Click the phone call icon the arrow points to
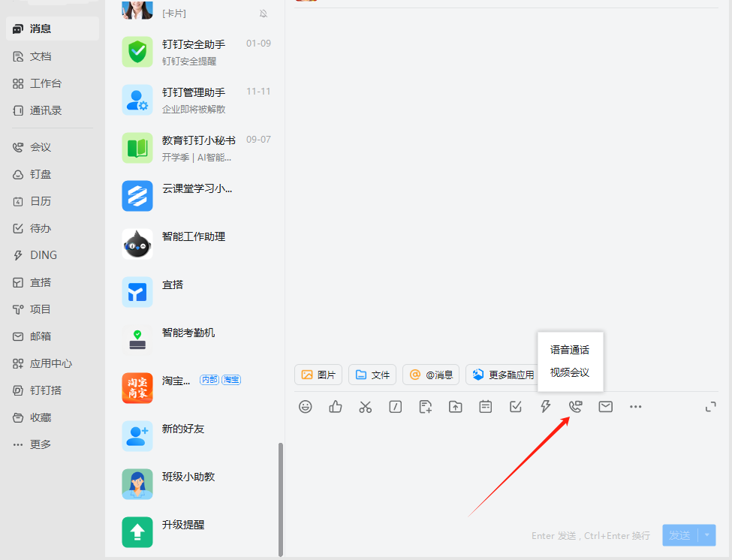This screenshot has height=560, width=732. pyautogui.click(x=575, y=406)
